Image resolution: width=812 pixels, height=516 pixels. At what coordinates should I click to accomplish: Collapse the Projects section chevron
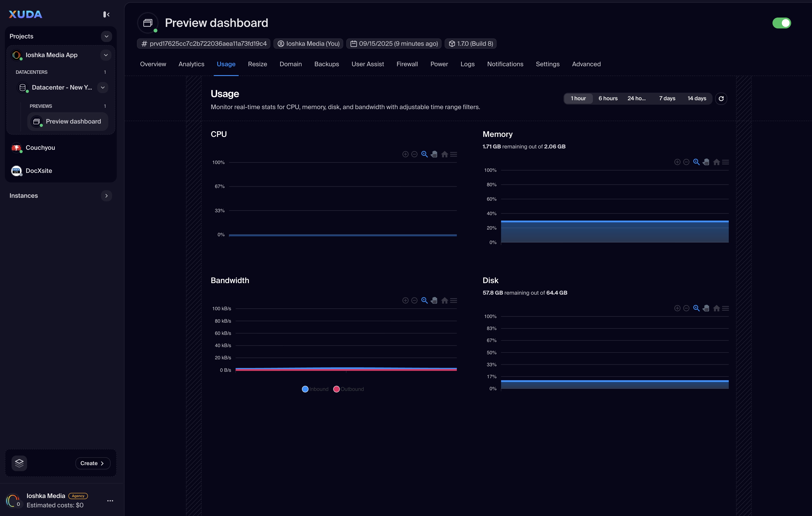coord(106,36)
